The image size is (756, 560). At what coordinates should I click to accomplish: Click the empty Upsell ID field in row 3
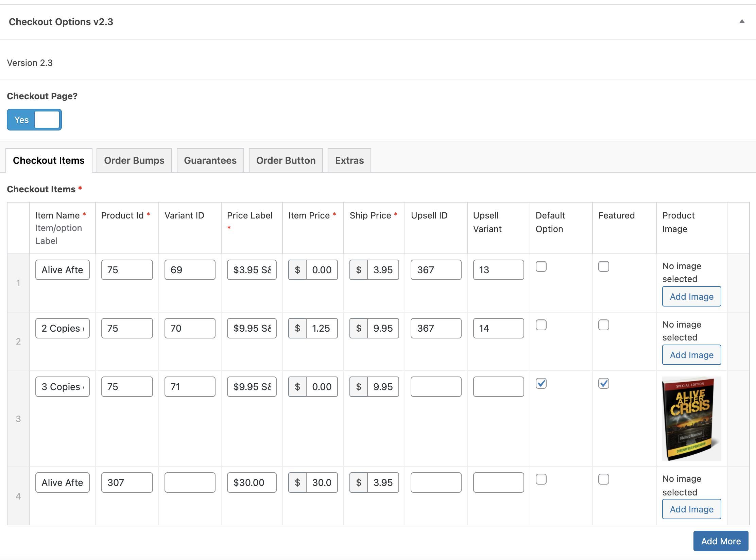[x=436, y=387]
